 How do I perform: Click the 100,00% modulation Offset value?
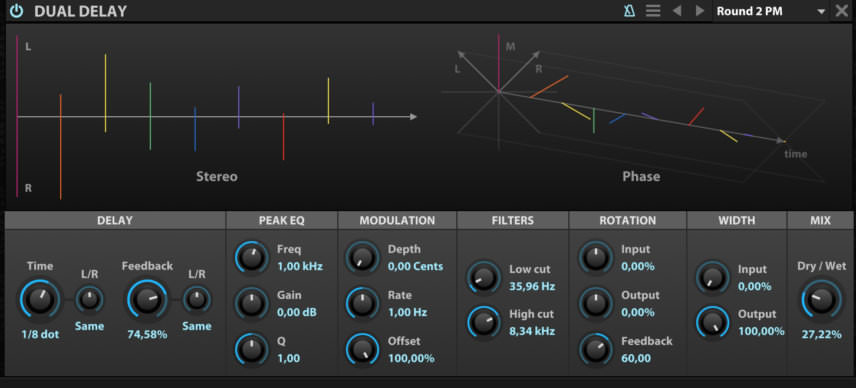tap(411, 359)
